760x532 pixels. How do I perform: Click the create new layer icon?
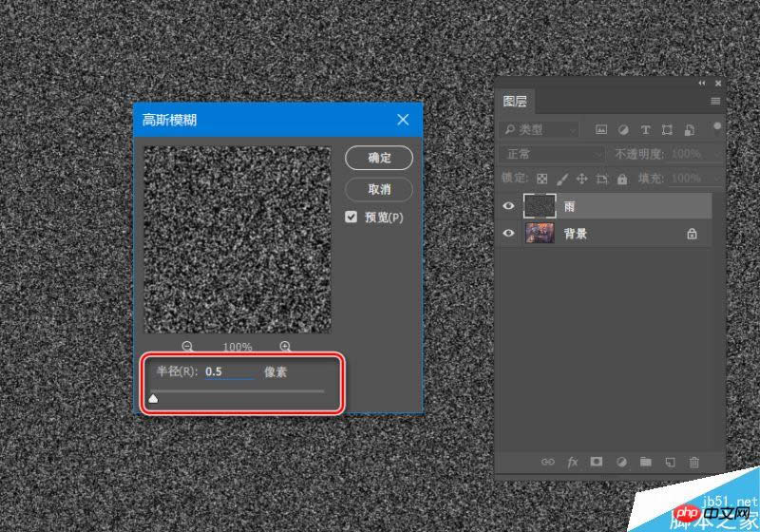click(670, 462)
